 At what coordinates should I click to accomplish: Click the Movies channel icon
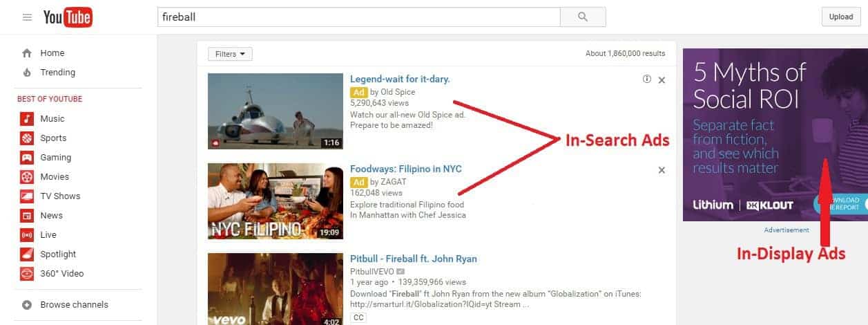tap(27, 177)
